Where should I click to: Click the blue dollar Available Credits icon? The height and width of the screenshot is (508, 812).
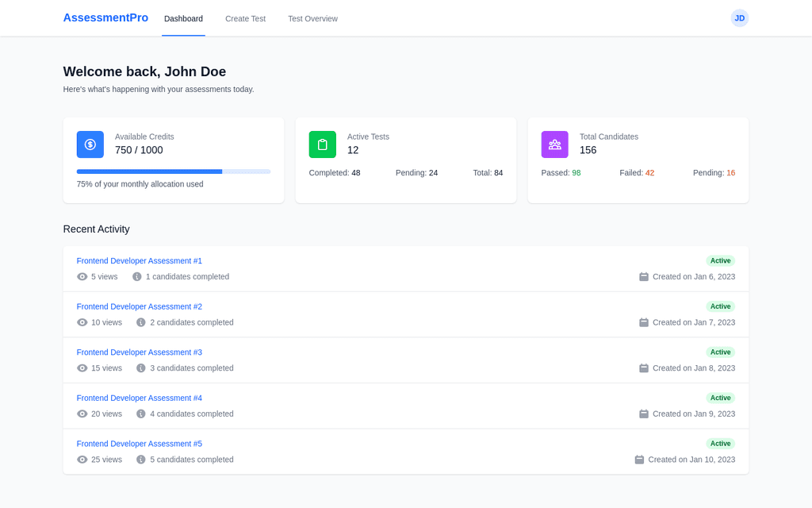90,144
